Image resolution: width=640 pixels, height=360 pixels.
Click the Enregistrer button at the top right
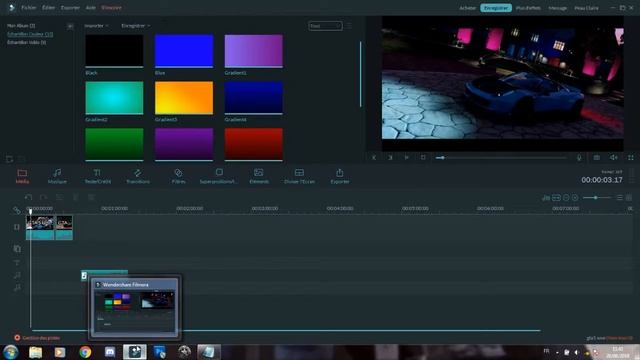(496, 8)
